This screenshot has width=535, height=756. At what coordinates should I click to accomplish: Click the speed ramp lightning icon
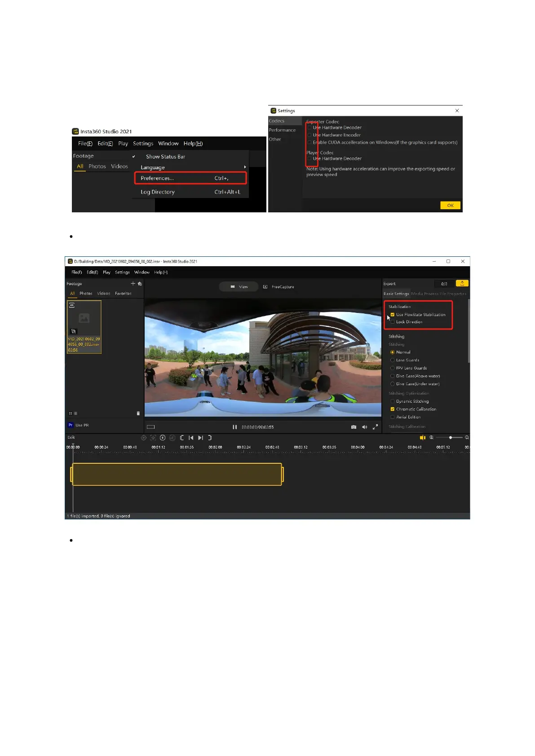(x=163, y=438)
